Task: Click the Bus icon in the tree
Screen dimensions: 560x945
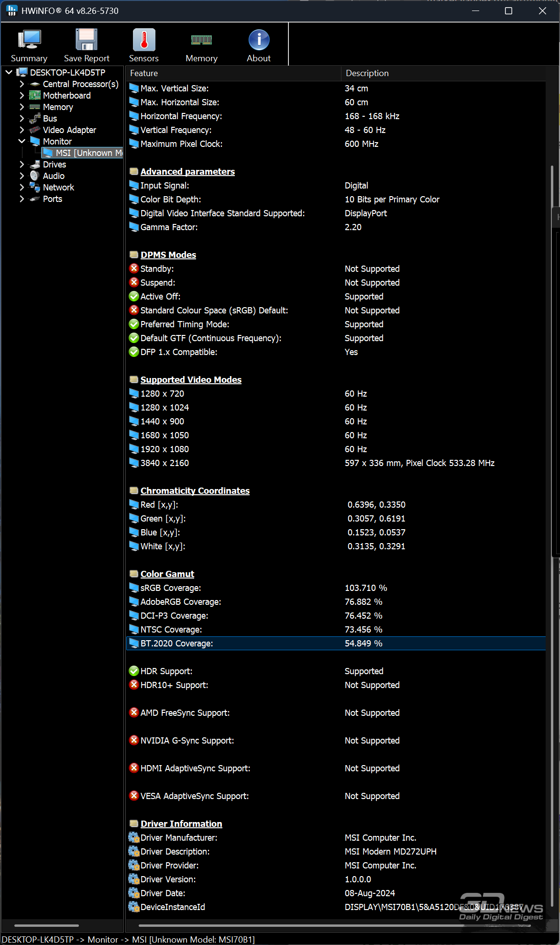Action: pyautogui.click(x=35, y=119)
